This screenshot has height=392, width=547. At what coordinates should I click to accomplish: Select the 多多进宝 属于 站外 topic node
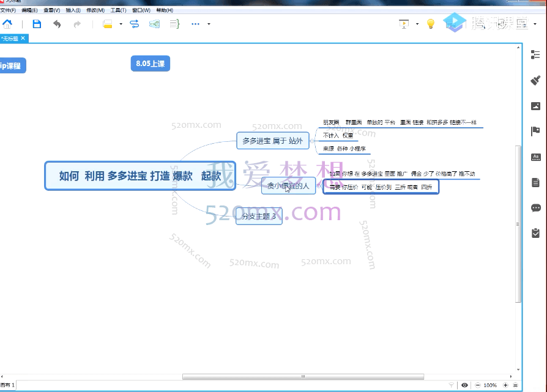pyautogui.click(x=272, y=141)
